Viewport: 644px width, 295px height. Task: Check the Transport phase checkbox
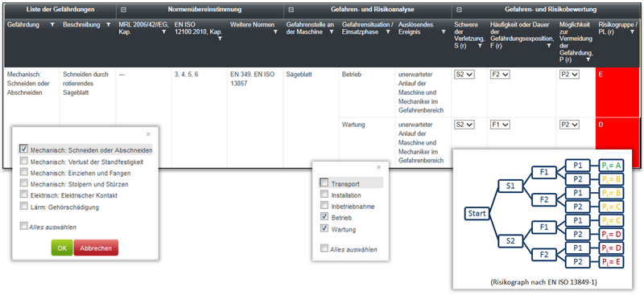point(324,182)
